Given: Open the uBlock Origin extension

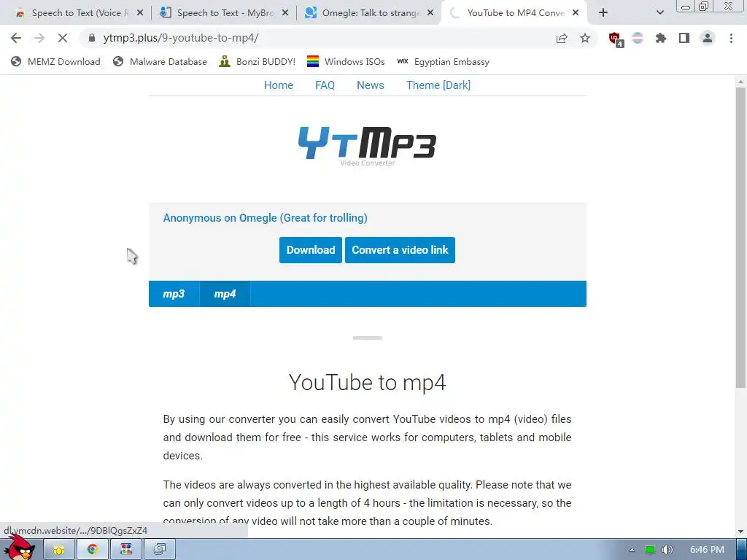Looking at the screenshot, I should click(616, 39).
